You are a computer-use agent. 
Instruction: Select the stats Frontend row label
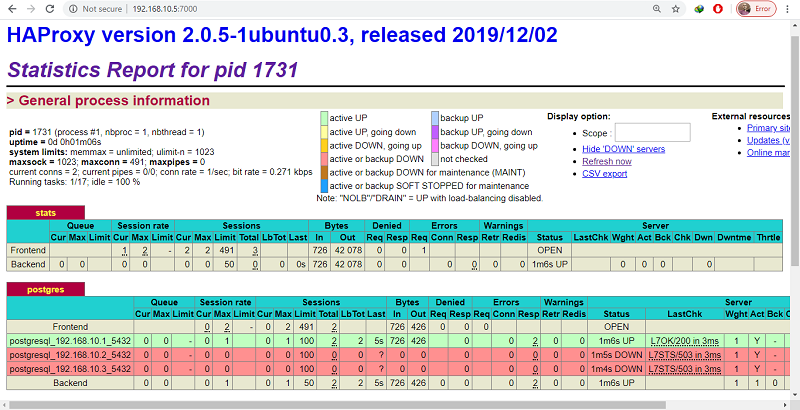point(28,250)
